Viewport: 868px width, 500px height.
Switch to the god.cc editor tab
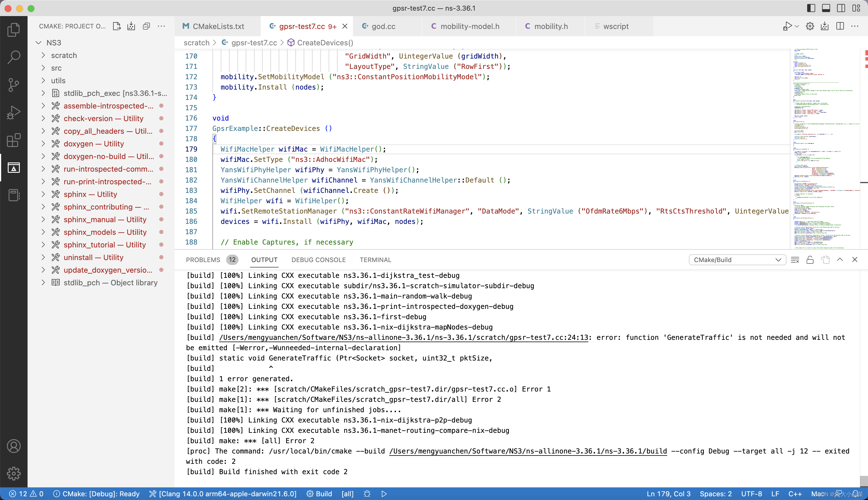point(383,26)
